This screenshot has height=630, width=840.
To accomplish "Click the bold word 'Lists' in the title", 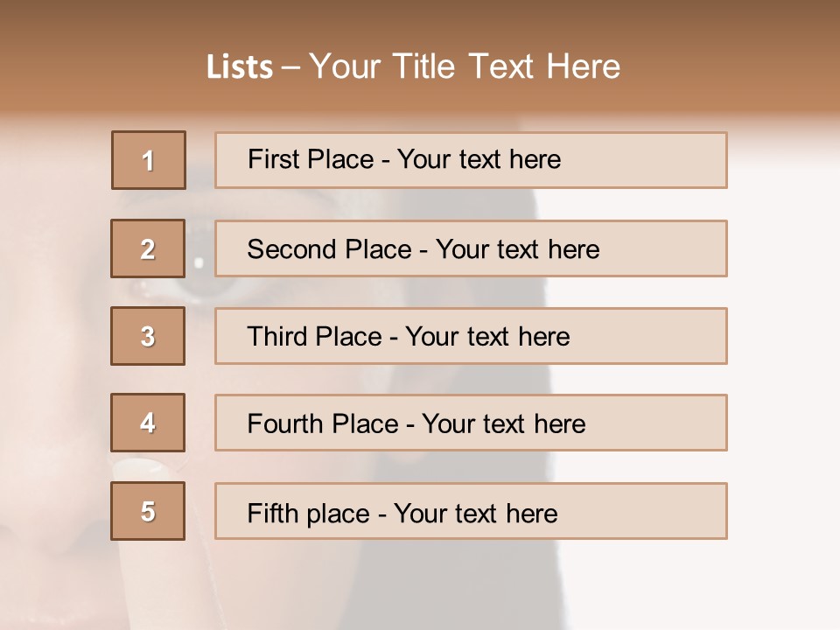I will 240,66.
